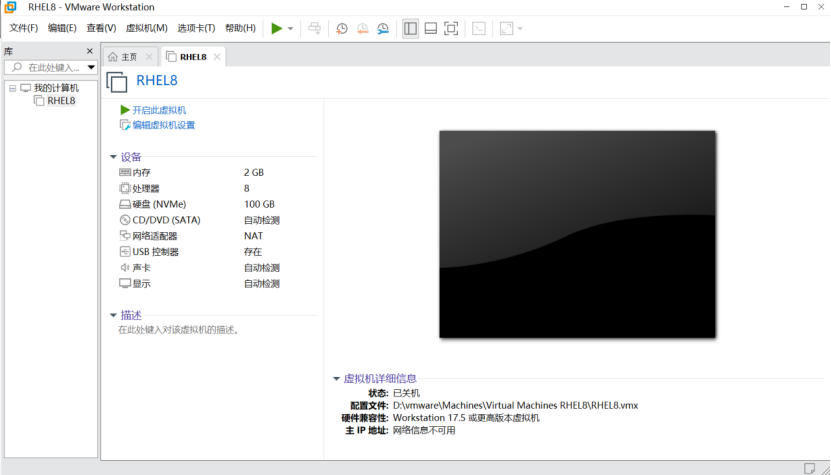Open the 帮助(H) menu

coord(241,28)
